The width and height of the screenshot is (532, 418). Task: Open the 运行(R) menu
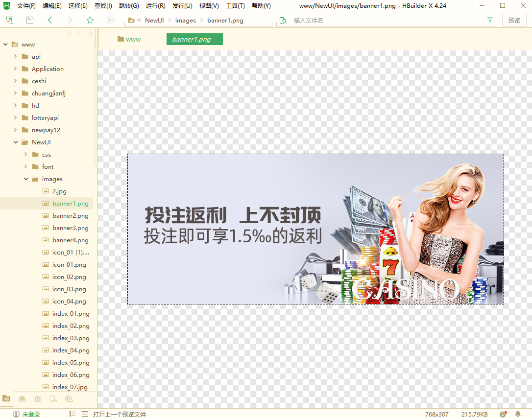coord(155,6)
